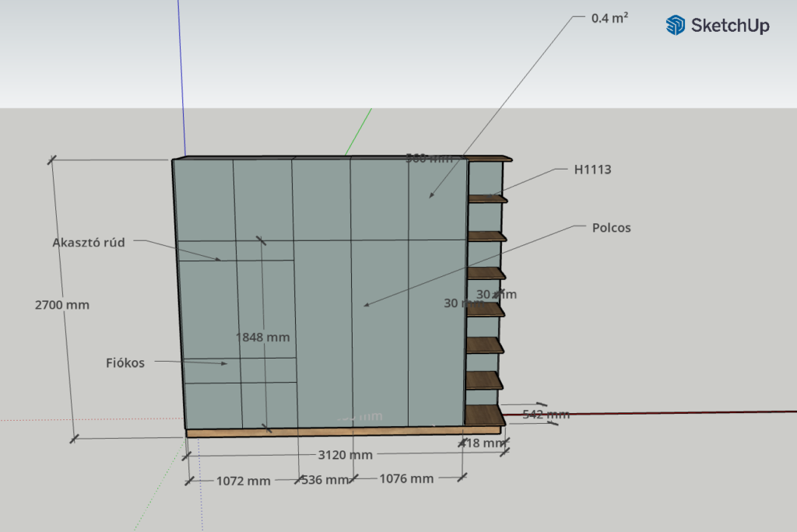
Task: Click the 1072 mm dimension label
Action: 244,481
